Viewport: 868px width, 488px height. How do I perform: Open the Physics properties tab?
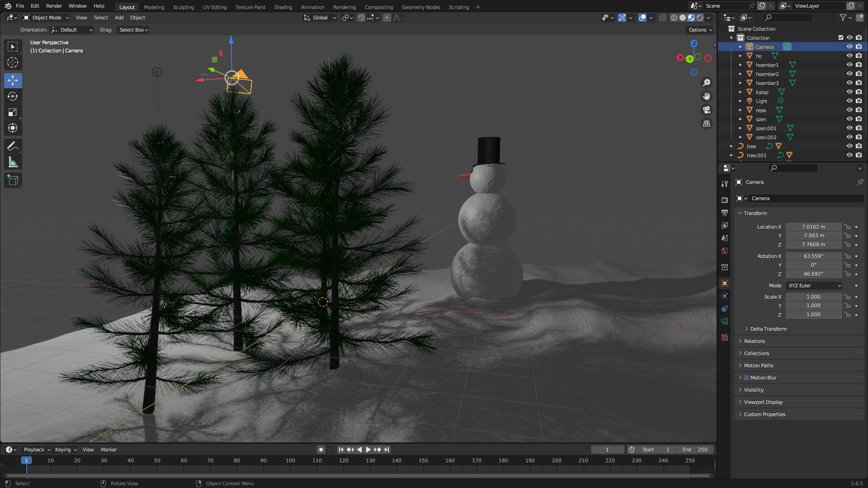coord(725,296)
